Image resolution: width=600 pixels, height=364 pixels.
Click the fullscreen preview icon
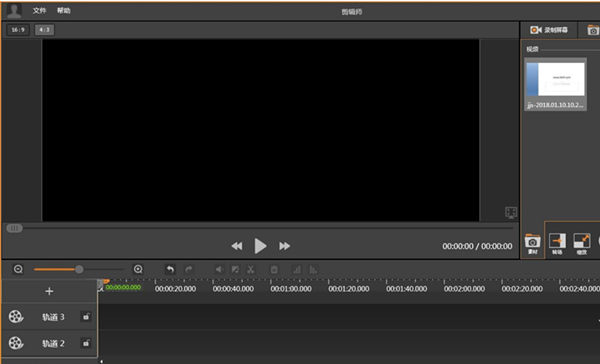coord(511,212)
